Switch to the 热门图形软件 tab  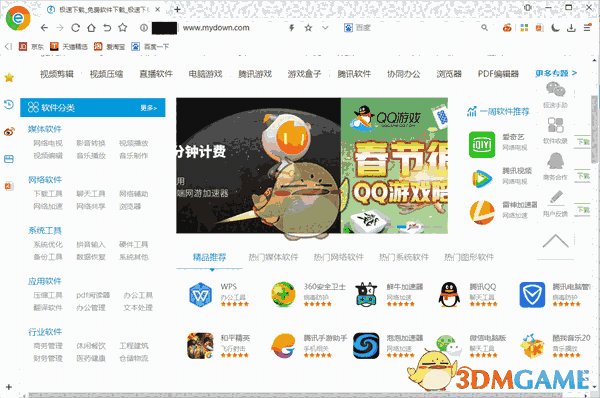[x=469, y=257]
